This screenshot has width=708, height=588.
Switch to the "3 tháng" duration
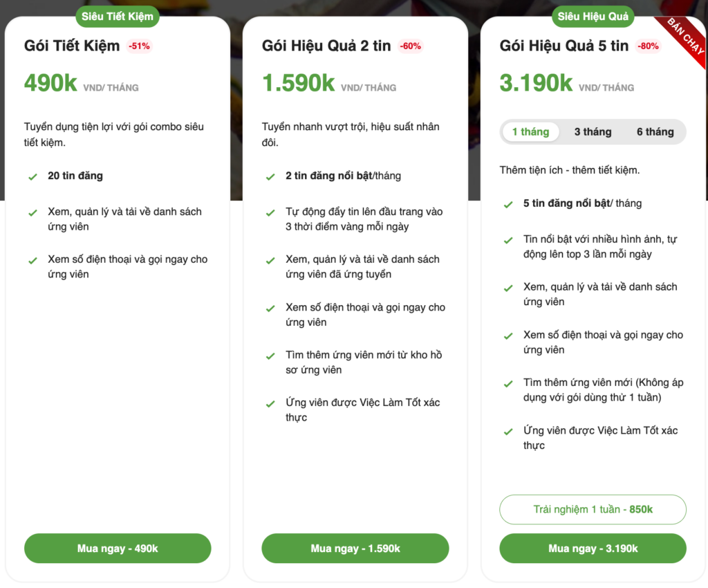593,132
